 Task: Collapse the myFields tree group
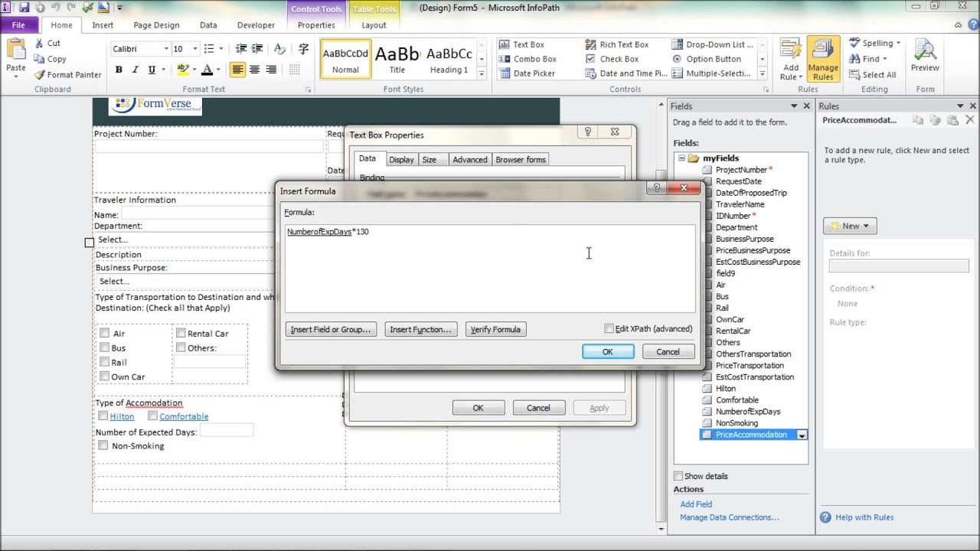tap(681, 158)
